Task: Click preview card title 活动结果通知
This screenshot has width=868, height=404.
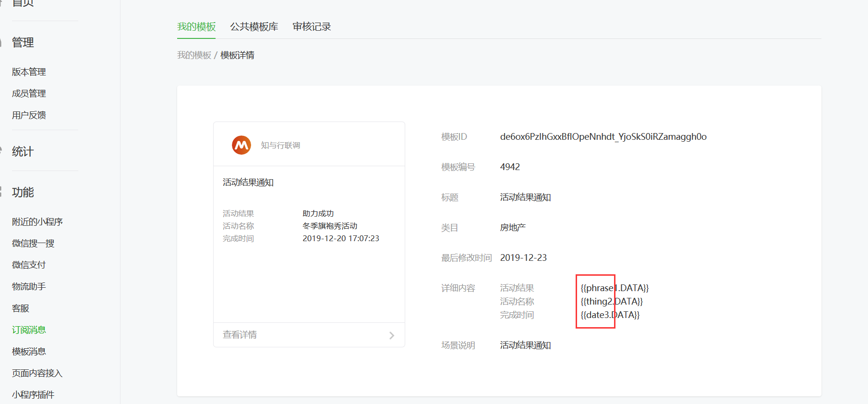Action: (248, 183)
